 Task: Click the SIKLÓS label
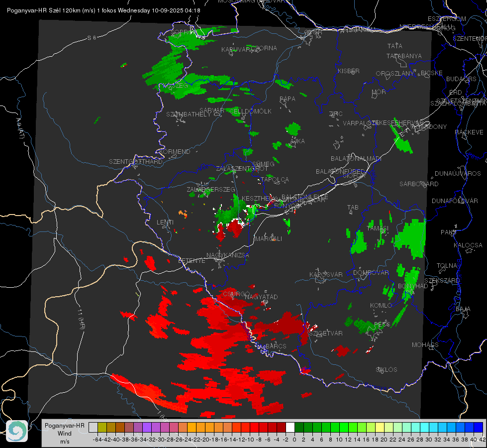[x=387, y=370]
